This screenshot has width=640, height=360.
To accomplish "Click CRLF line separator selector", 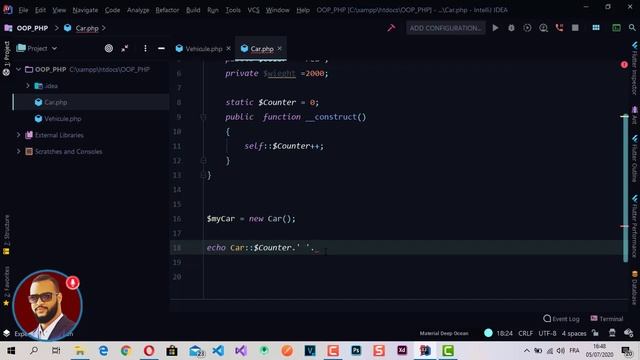I will [x=525, y=333].
